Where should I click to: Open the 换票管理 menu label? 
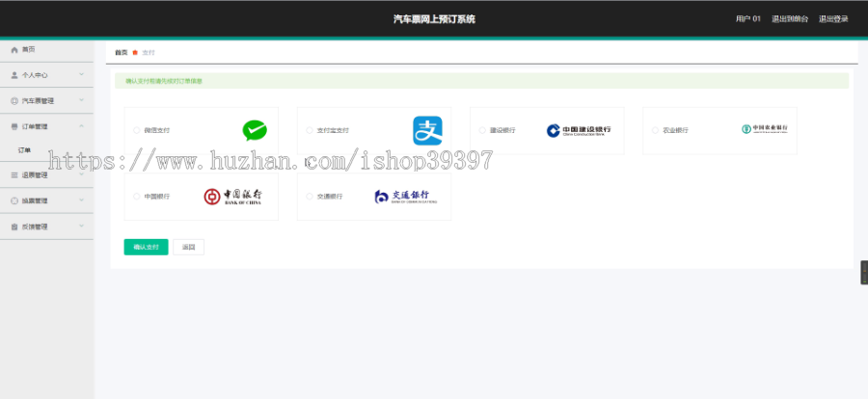(35, 200)
